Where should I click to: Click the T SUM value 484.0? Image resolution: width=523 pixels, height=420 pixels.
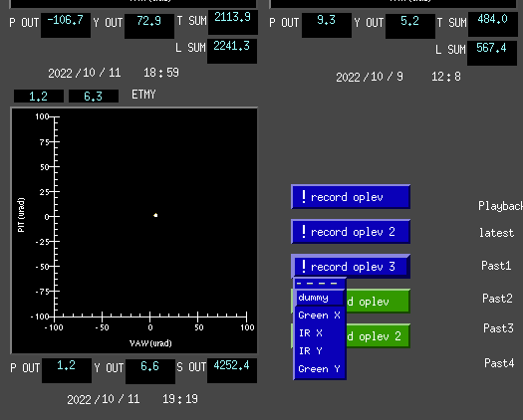click(493, 24)
